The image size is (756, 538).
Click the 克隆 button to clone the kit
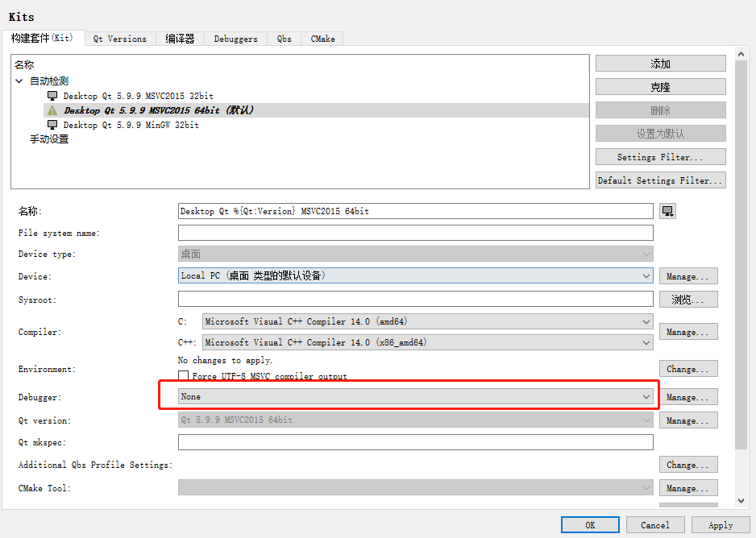click(x=660, y=86)
